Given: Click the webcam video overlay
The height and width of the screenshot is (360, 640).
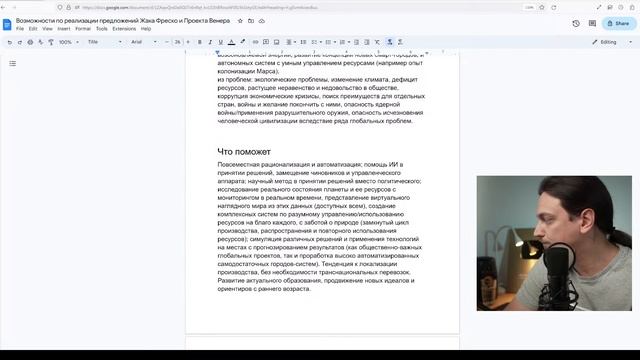Looking at the screenshot, I should pyautogui.click(x=554, y=243).
